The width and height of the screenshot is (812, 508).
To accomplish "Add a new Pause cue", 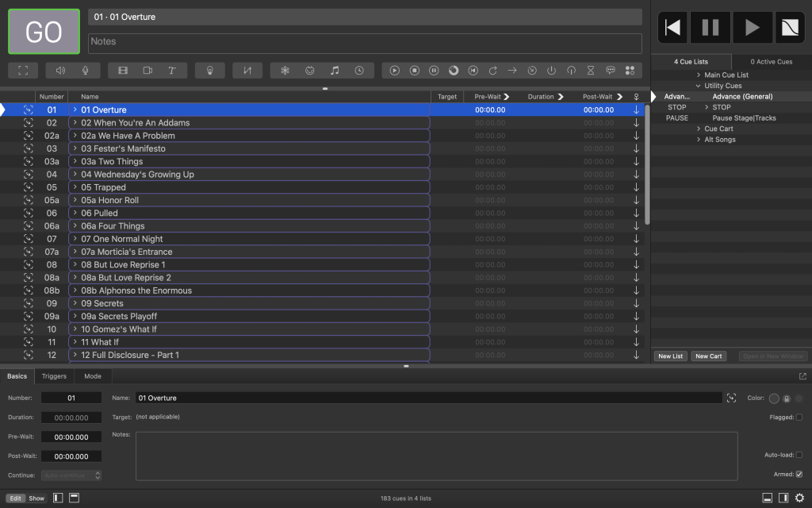I will tap(434, 71).
